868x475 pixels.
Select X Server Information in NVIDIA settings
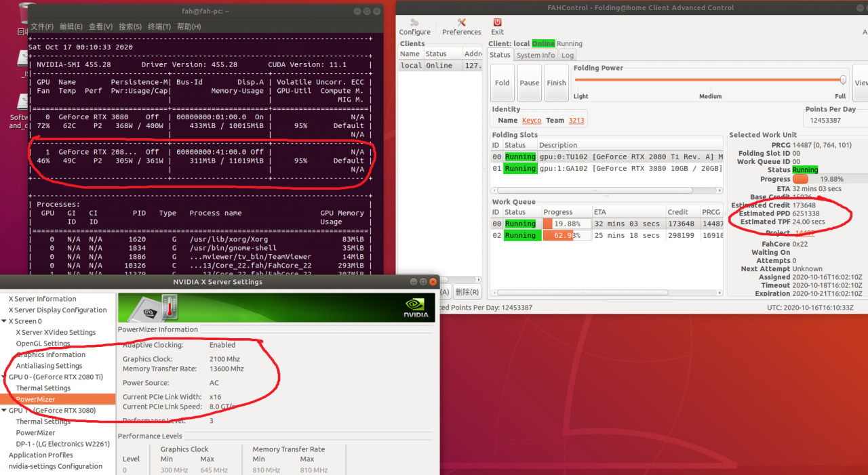coord(42,299)
